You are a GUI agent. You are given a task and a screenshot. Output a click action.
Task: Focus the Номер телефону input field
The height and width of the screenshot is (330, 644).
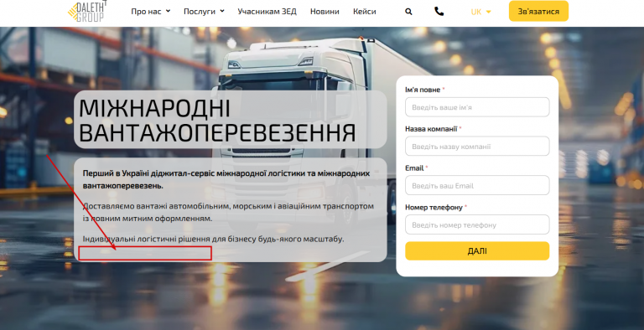tap(477, 225)
